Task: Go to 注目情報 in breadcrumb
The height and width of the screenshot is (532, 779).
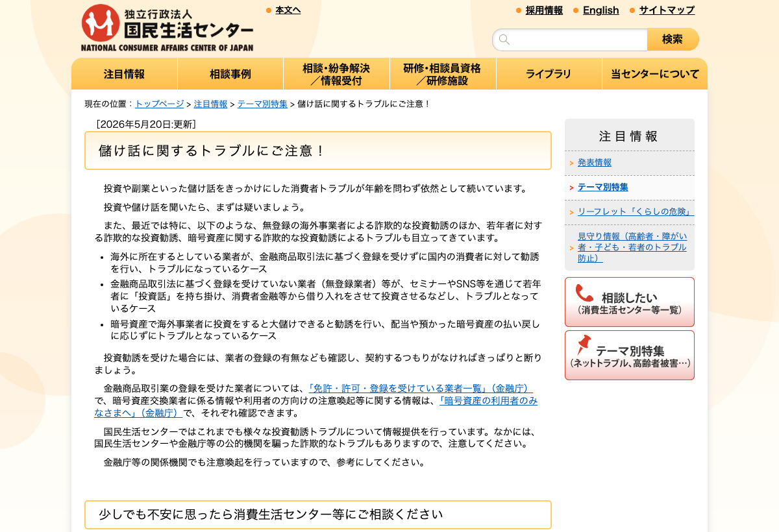Action: [x=210, y=104]
